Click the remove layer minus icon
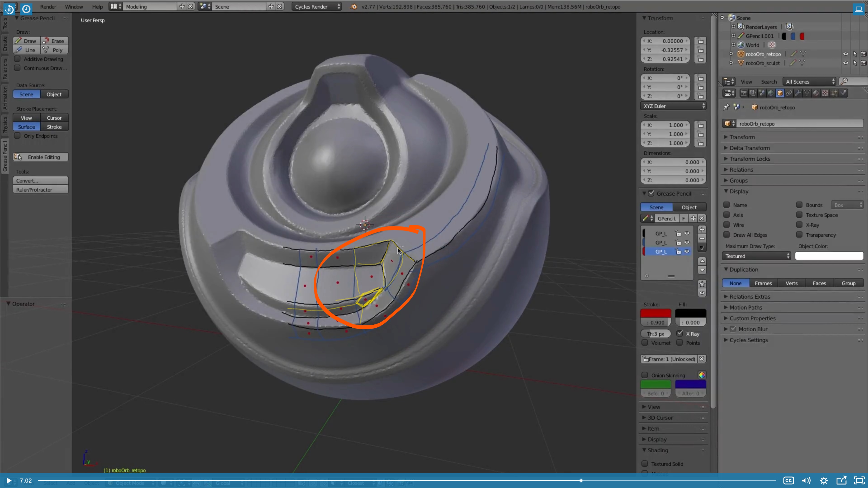This screenshot has width=868, height=488. 702,238
